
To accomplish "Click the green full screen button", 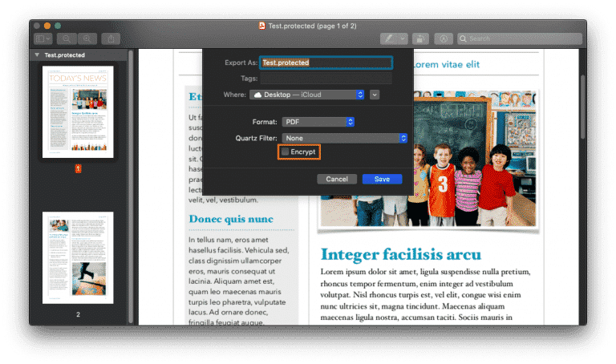I will (x=58, y=26).
